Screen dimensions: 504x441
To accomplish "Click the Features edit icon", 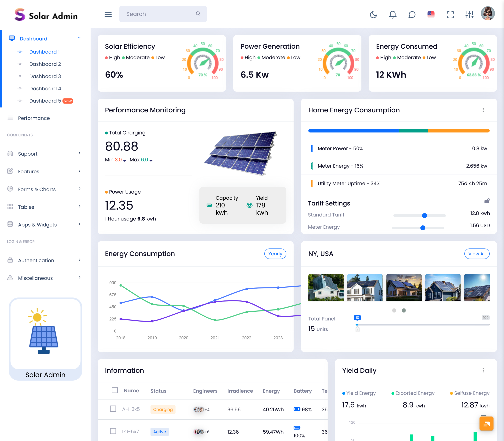I will pos(10,171).
